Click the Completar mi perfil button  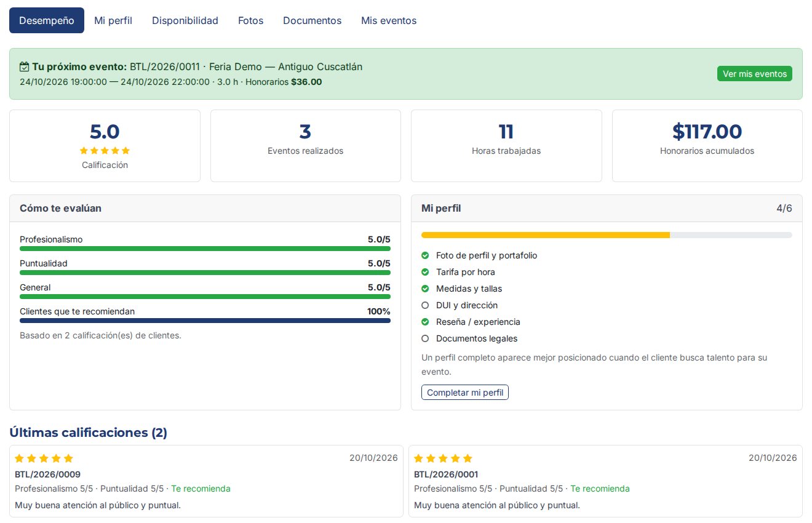tap(465, 393)
